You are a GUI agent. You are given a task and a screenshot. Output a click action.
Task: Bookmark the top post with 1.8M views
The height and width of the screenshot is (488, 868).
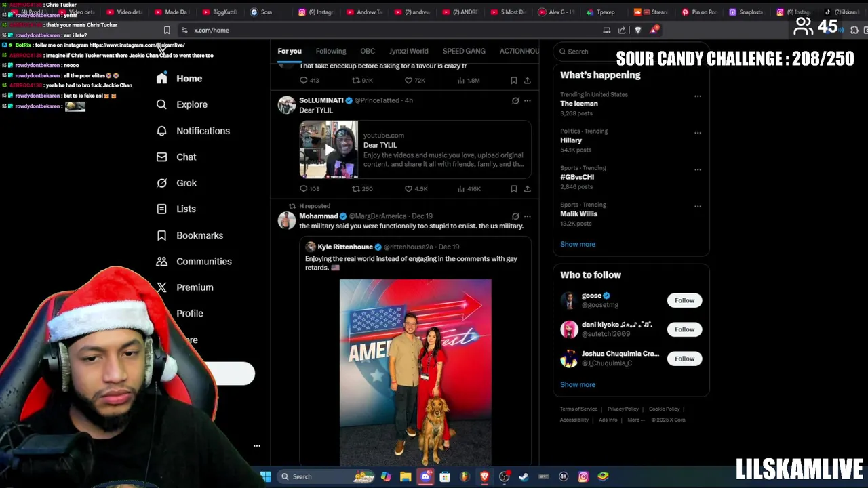(x=513, y=81)
